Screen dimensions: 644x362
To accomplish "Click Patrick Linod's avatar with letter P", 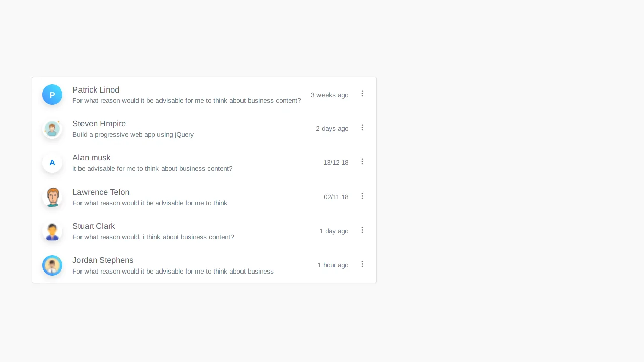I will [x=52, y=95].
